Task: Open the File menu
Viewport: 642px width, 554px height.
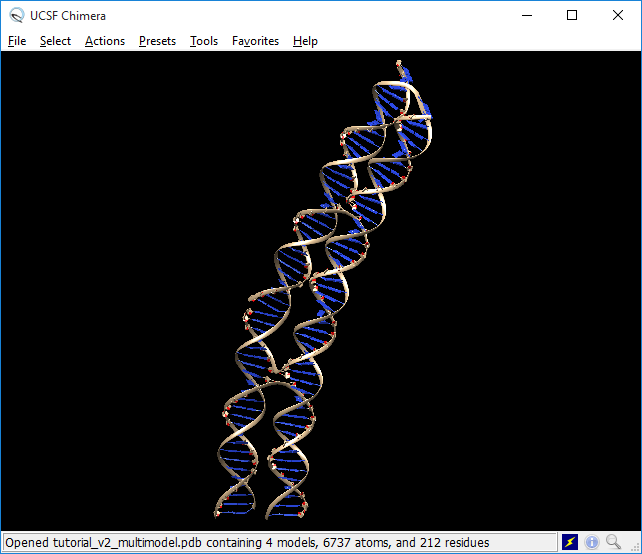Action: [17, 41]
